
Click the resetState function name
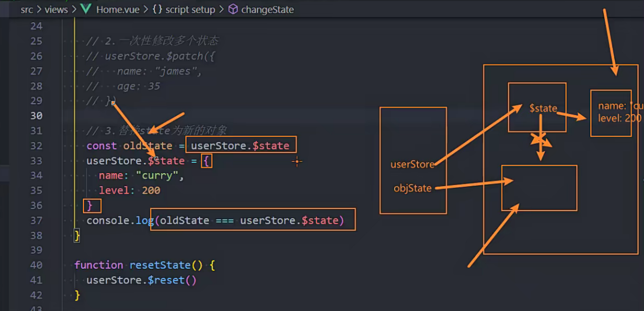pos(160,265)
